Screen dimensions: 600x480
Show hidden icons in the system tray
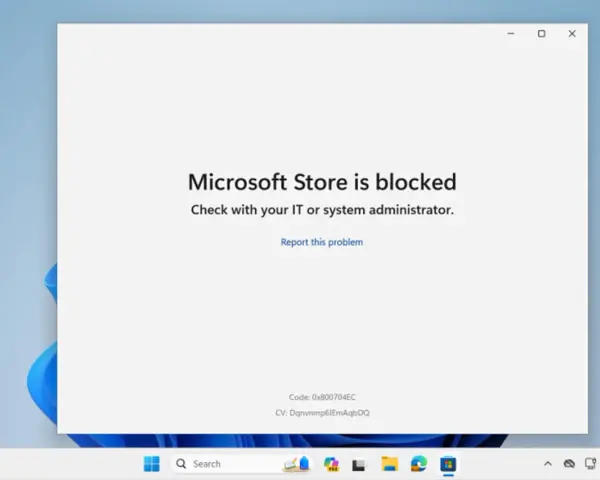pos(548,464)
